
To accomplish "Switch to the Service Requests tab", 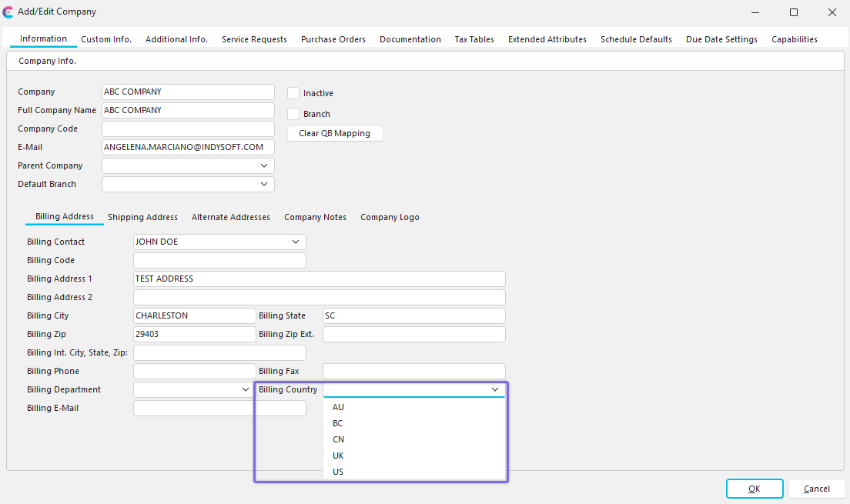I will pyautogui.click(x=254, y=39).
